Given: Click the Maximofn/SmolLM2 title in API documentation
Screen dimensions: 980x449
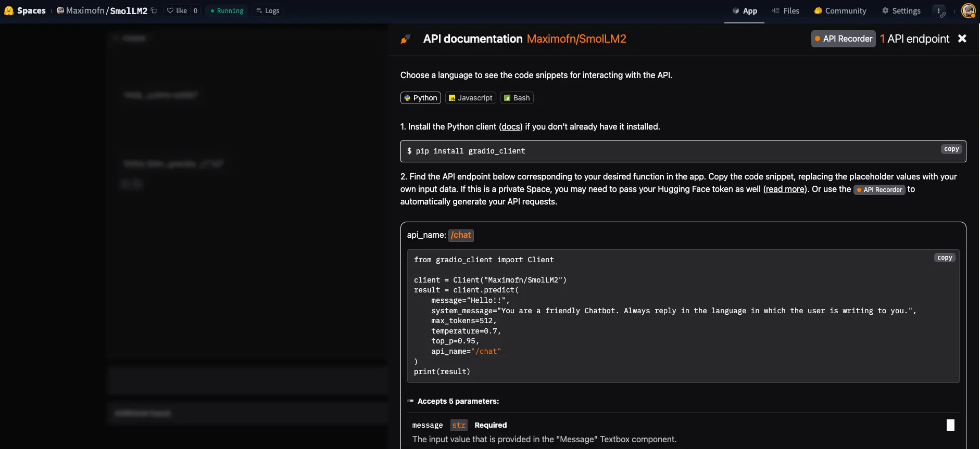Looking at the screenshot, I should tap(576, 39).
